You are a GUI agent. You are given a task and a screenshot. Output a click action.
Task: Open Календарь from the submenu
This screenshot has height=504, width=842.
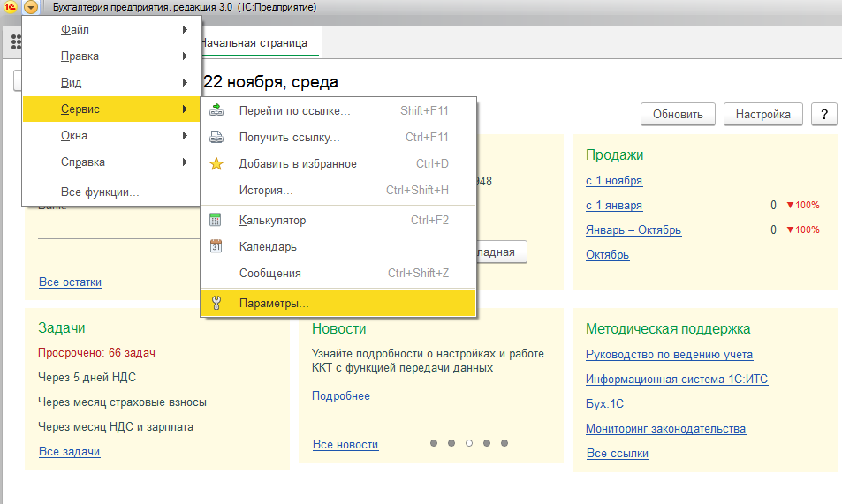(338, 246)
